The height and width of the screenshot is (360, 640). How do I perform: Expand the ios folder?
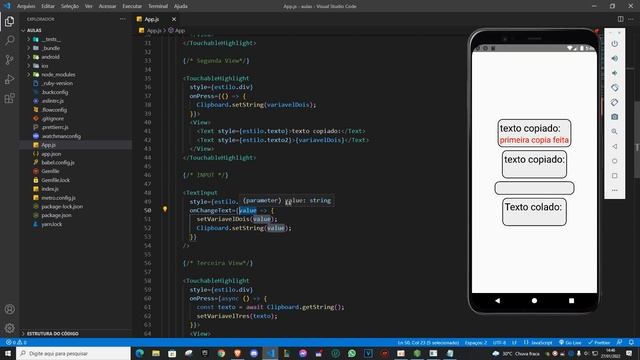pyautogui.click(x=44, y=66)
